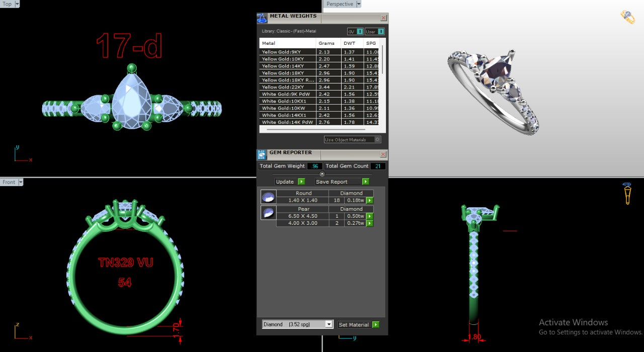Click the green arrow beside Update
Image resolution: width=644 pixels, height=352 pixels.
pyautogui.click(x=301, y=182)
